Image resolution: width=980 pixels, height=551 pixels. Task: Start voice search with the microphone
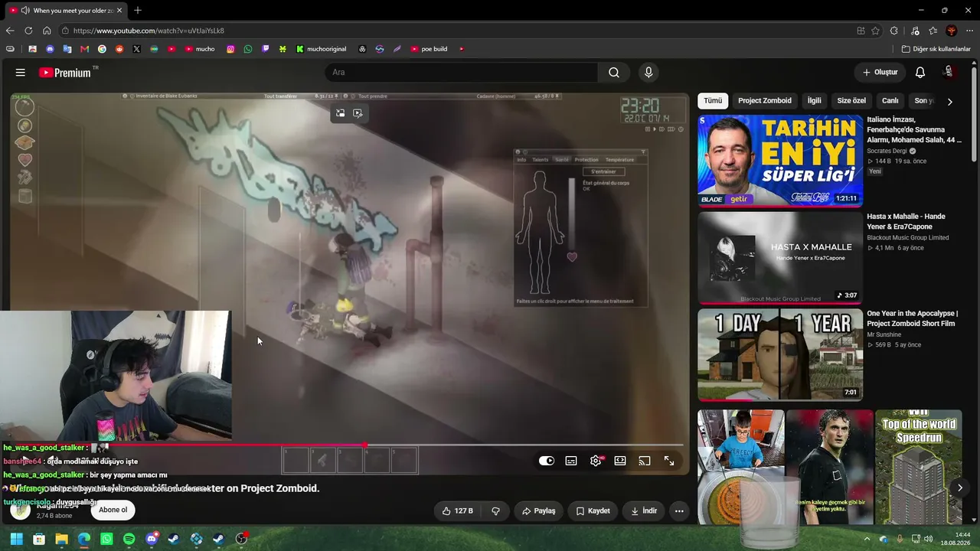click(x=648, y=72)
